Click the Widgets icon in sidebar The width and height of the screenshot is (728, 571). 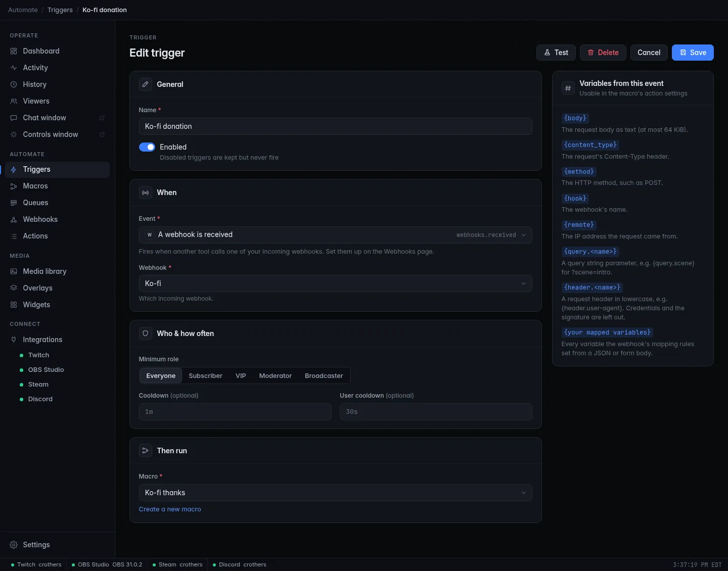pos(14,305)
